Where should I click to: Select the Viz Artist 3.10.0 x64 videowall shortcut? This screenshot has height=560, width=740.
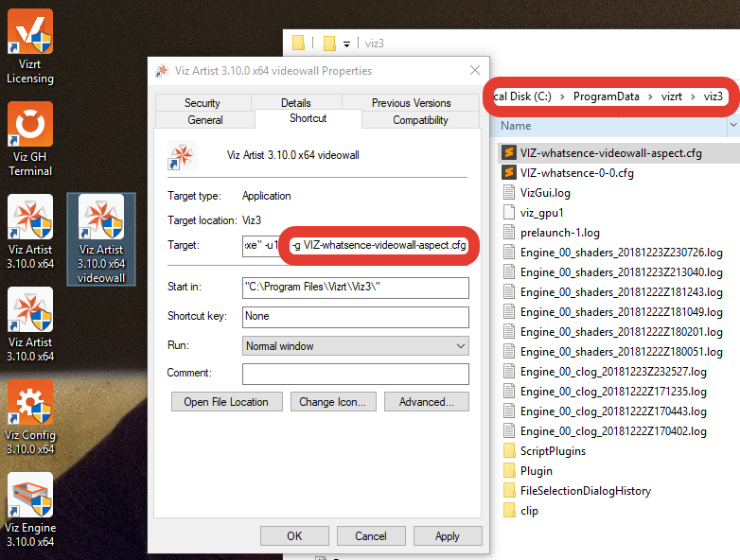(101, 238)
